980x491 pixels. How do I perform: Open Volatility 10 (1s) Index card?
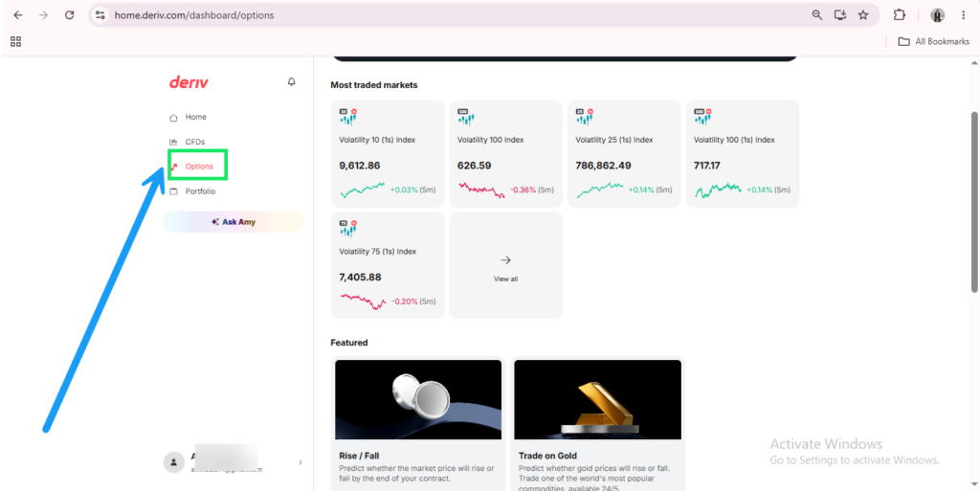click(x=388, y=154)
